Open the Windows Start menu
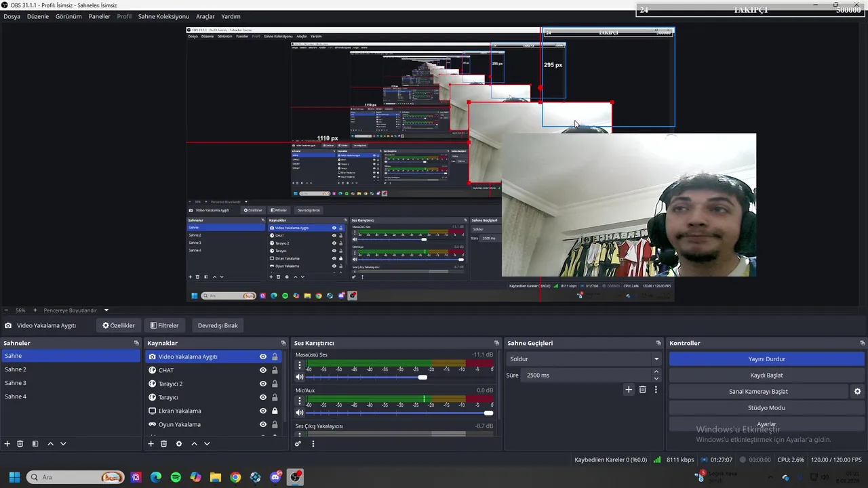This screenshot has width=868, height=488. coord(14,477)
